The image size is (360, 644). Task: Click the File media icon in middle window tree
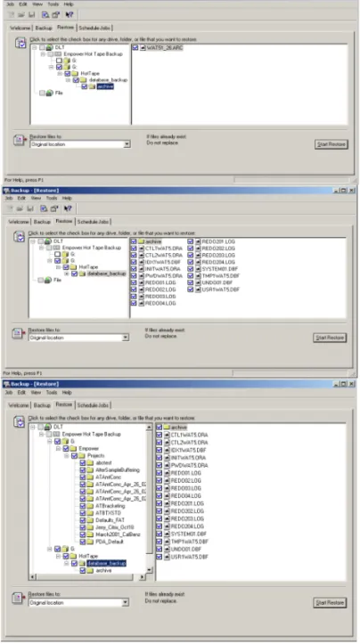click(47, 280)
